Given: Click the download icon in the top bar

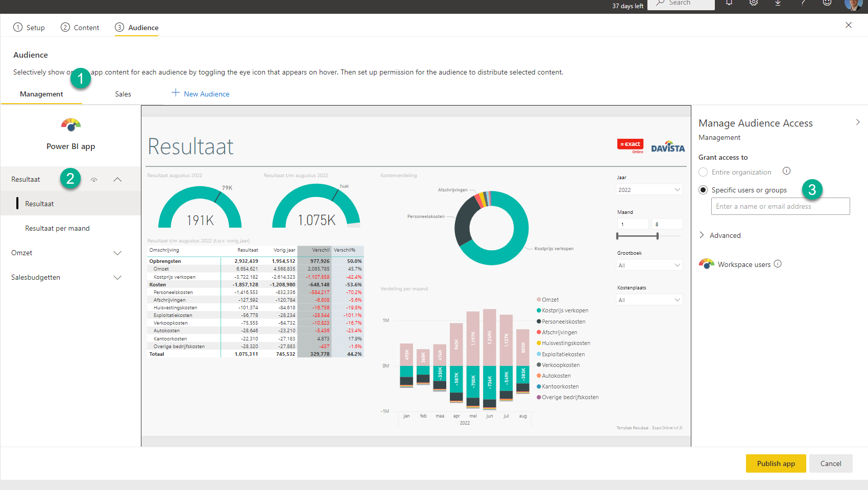Looking at the screenshot, I should click(778, 3).
